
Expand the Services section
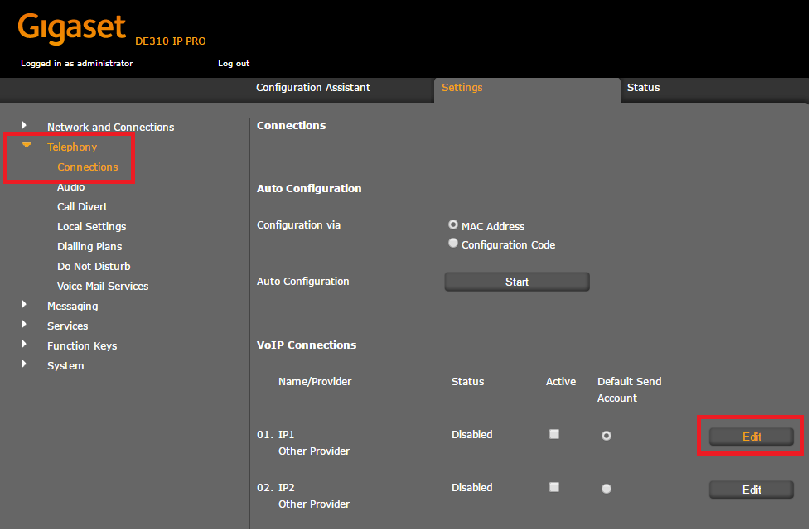23,326
